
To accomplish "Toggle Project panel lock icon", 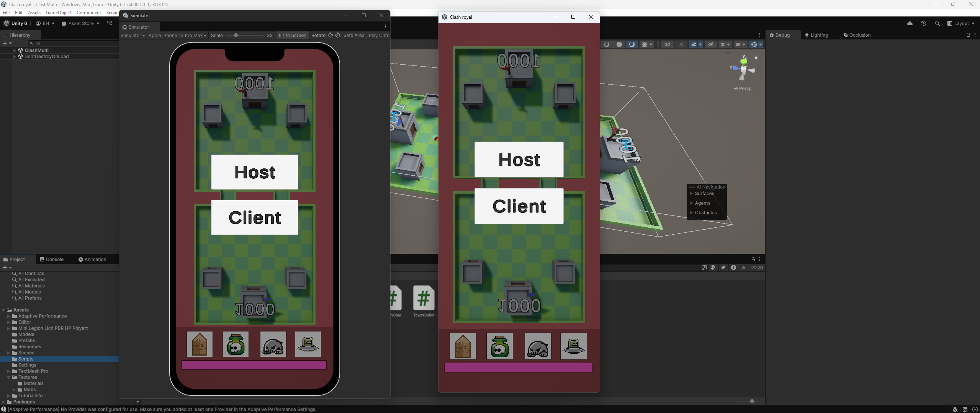I will pos(753,259).
